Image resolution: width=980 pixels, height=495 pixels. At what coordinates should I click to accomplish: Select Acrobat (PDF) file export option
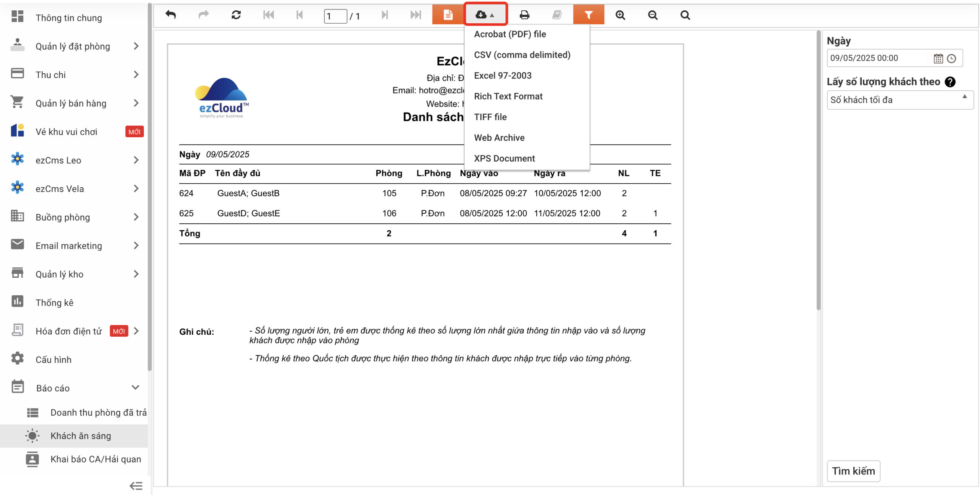(510, 34)
